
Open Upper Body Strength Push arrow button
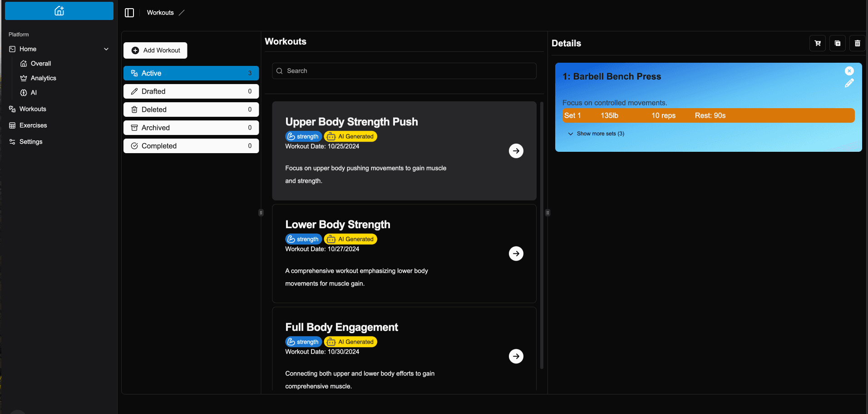516,151
